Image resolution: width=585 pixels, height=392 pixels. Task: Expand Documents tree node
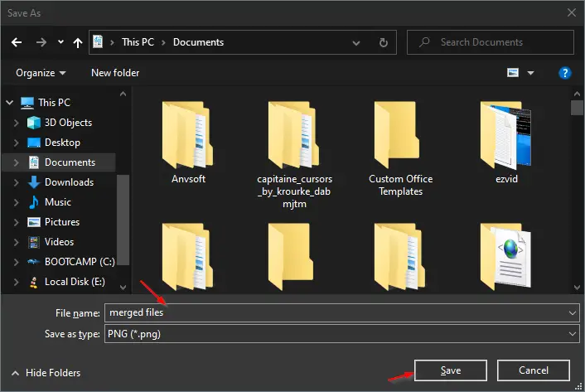[16, 162]
